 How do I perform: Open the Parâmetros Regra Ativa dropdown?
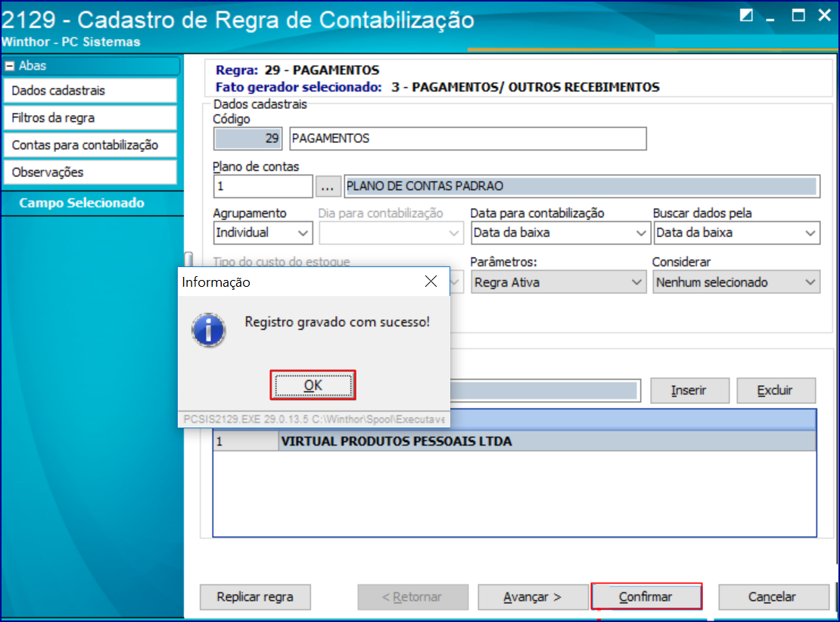click(x=558, y=282)
